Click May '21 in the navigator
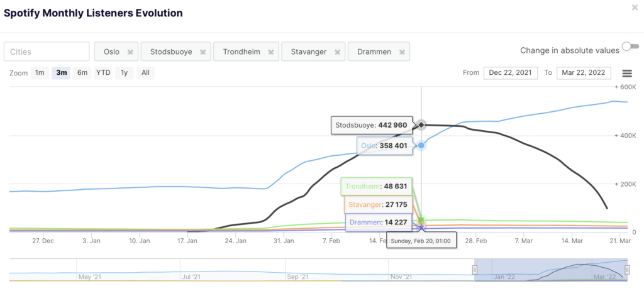 89,277
